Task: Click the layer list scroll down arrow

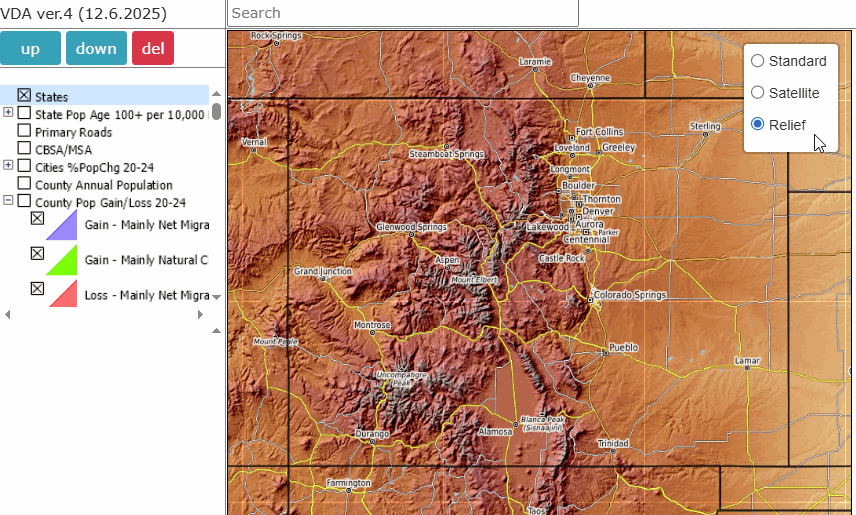Action: 216,297
